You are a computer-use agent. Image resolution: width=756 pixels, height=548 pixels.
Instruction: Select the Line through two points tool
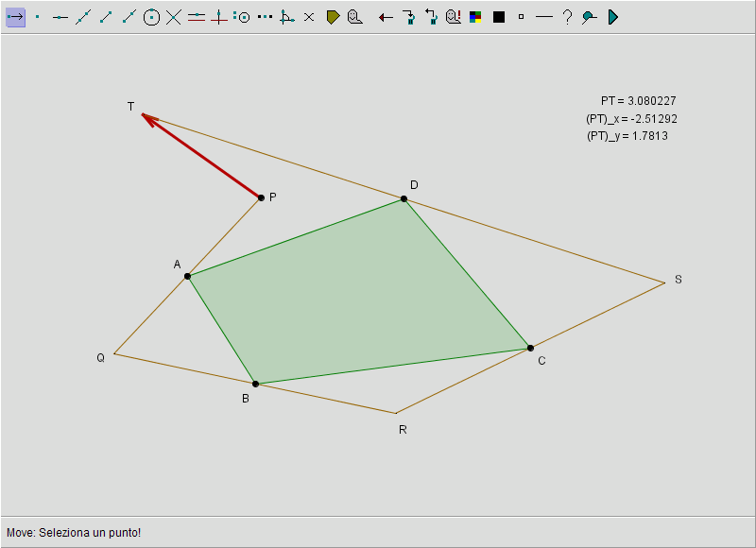[83, 17]
